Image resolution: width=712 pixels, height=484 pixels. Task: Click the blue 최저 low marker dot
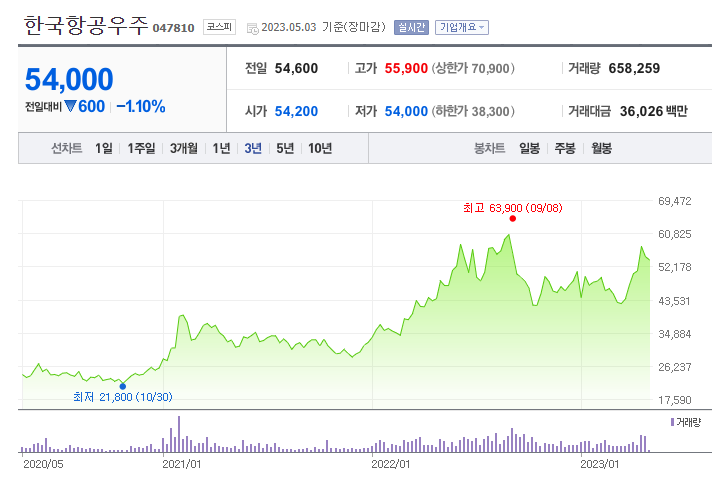[x=123, y=386]
